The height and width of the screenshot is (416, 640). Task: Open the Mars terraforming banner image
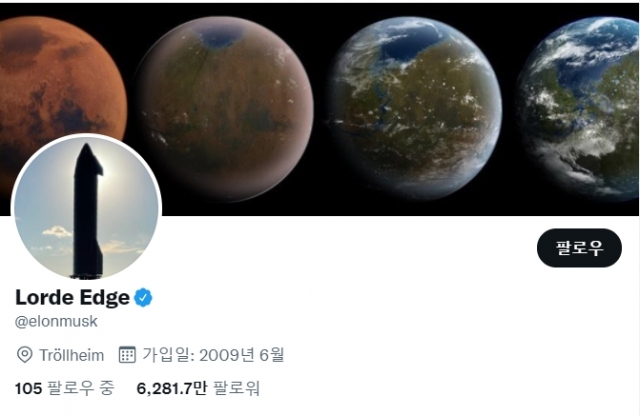(x=320, y=109)
